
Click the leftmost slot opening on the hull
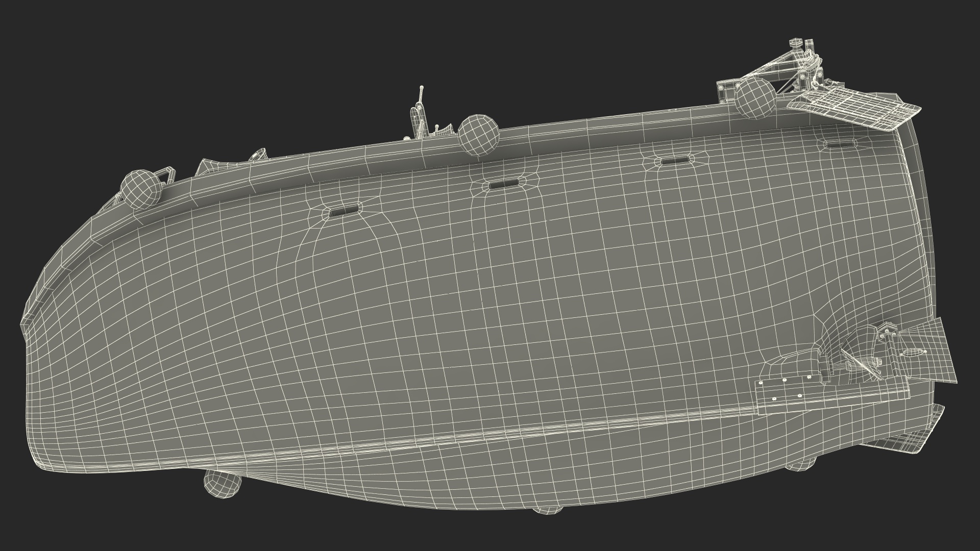[344, 212]
